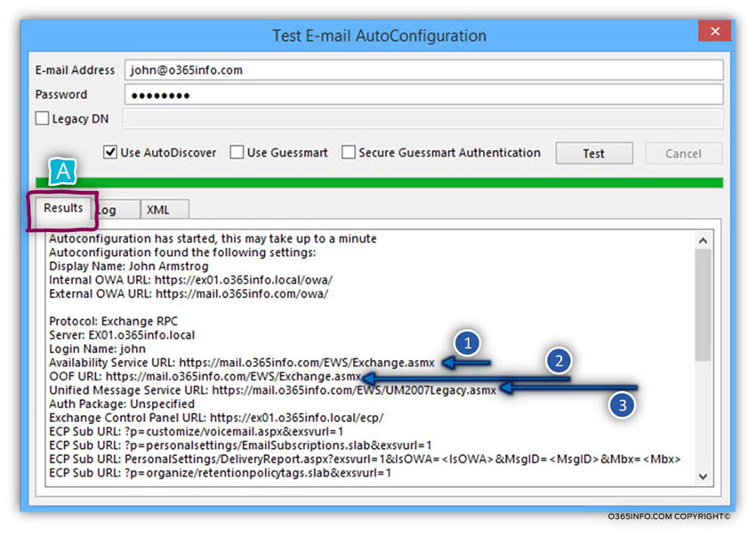Uncheck the Use AutoDiscover checkbox
The width and height of the screenshot is (756, 544).
click(110, 152)
